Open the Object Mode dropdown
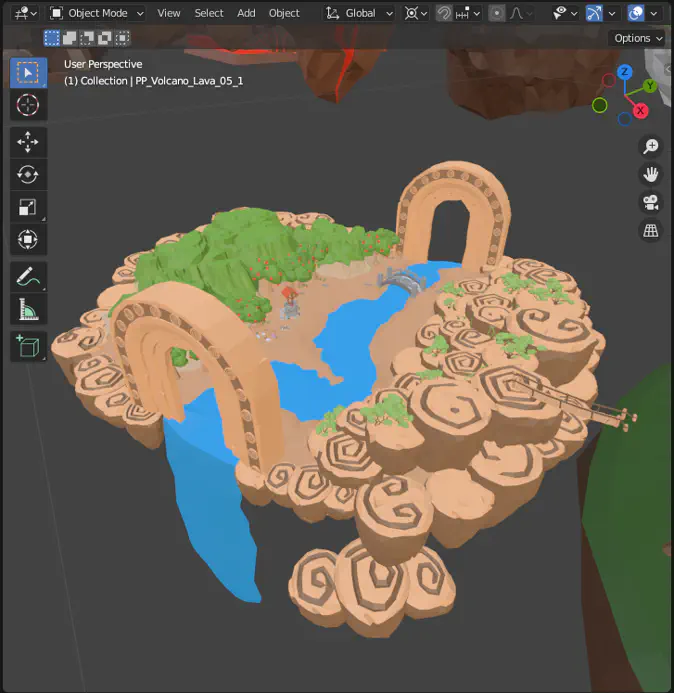Screen dimensions: 674x693 click(97, 13)
